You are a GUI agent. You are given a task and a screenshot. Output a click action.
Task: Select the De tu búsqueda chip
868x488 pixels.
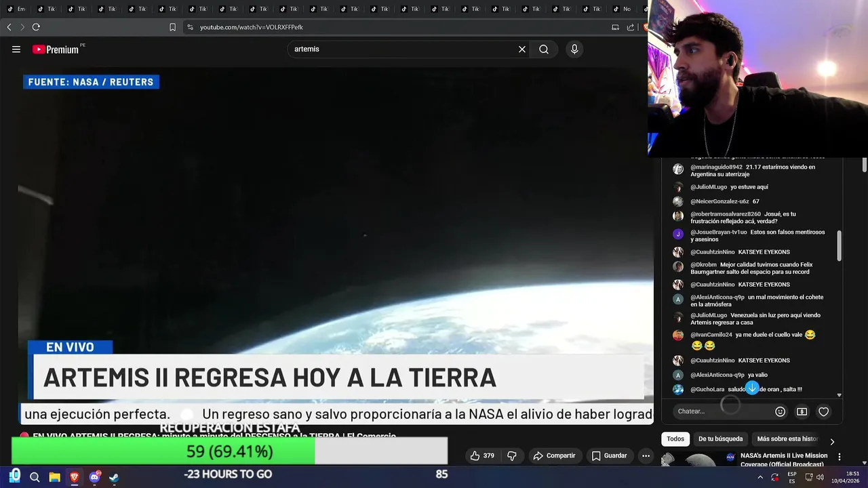pyautogui.click(x=720, y=439)
